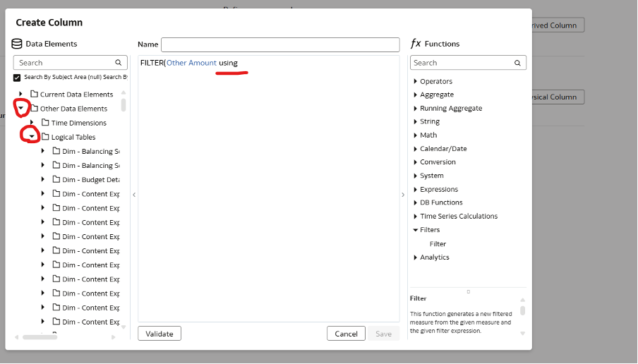Collapse the Other Data Elements tree node
Screen dimensions: 638x364
pos(21,109)
